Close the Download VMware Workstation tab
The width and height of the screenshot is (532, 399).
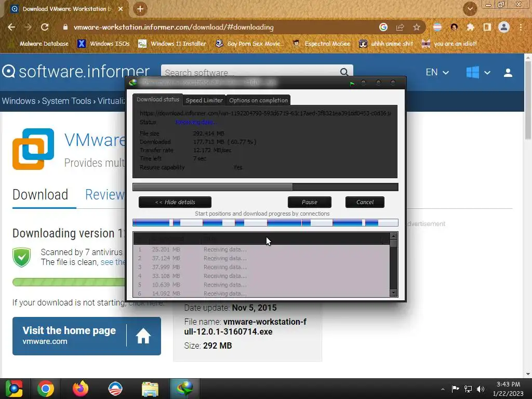click(x=121, y=9)
